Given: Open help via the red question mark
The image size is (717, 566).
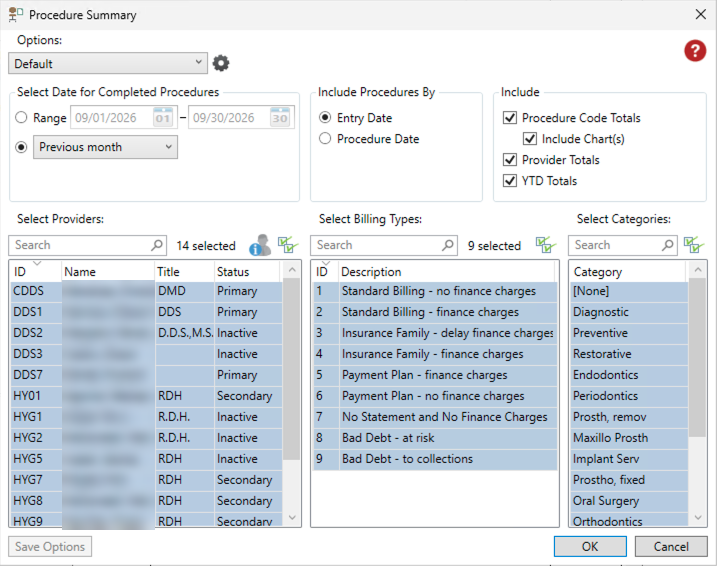Looking at the screenshot, I should [695, 51].
